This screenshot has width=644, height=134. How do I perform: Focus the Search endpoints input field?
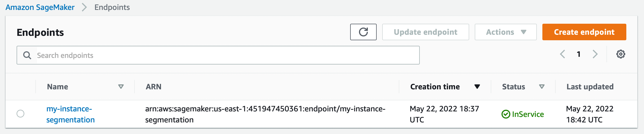click(x=218, y=55)
